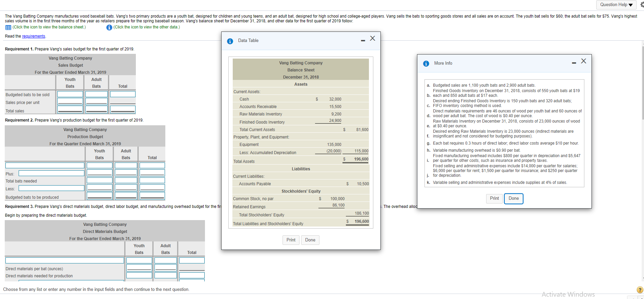The image size is (644, 299).
Task: Select Total direct materials needed for production field
Action: (192, 275)
